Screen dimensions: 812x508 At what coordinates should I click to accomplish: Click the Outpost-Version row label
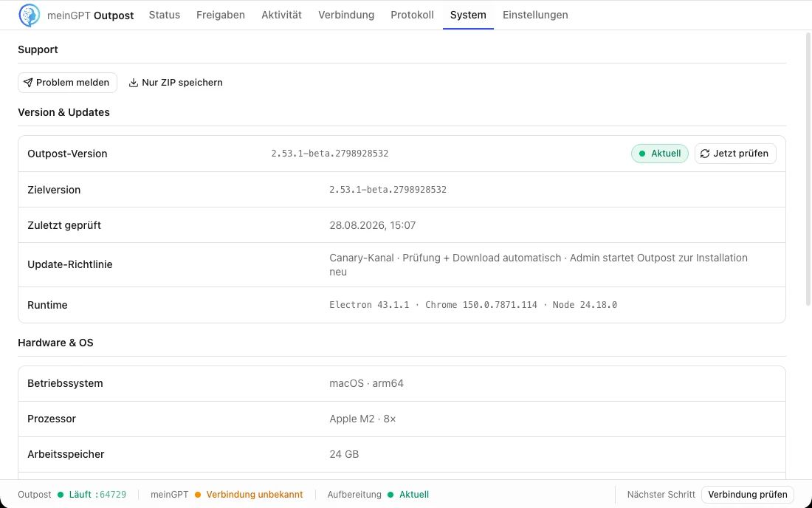pos(67,154)
